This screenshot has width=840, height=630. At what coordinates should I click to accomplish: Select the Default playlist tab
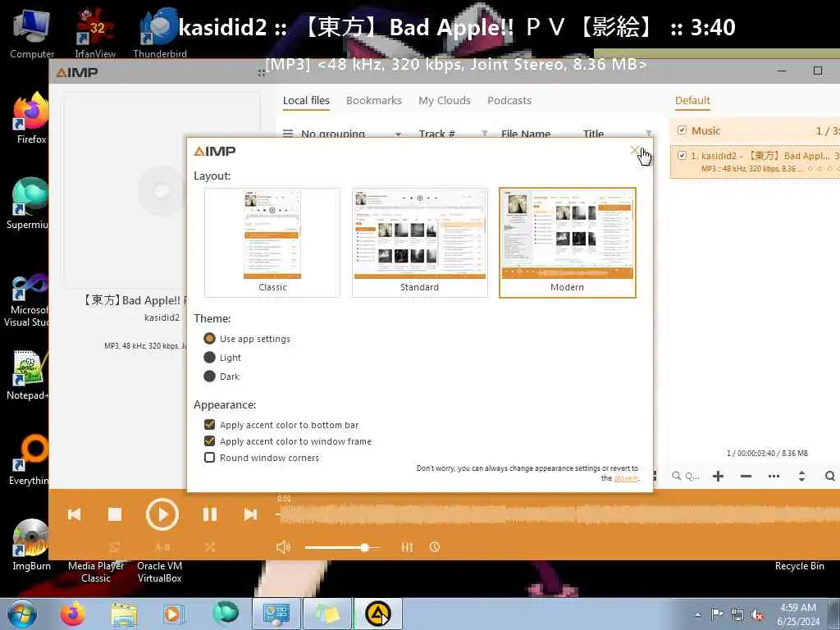(x=692, y=101)
